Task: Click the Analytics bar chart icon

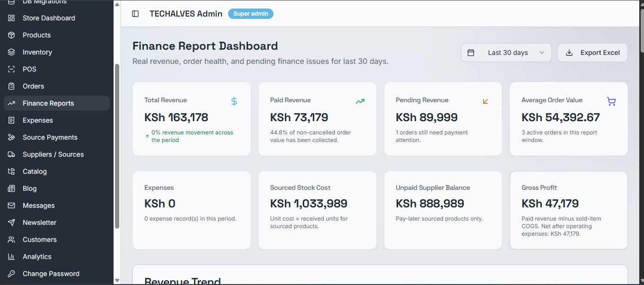Action: tap(12, 257)
